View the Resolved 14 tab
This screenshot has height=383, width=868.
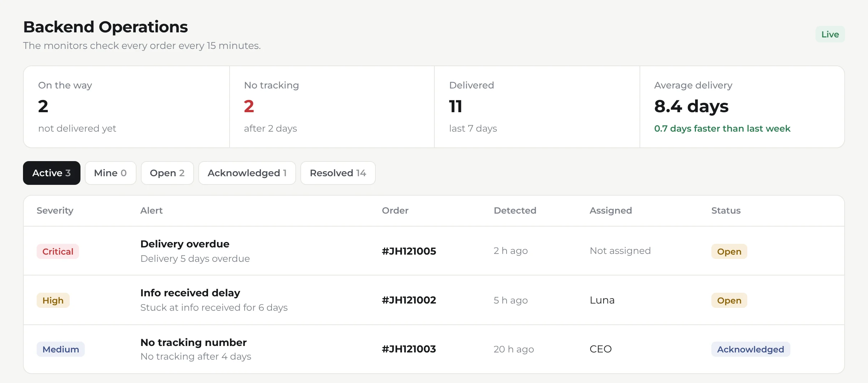(338, 173)
